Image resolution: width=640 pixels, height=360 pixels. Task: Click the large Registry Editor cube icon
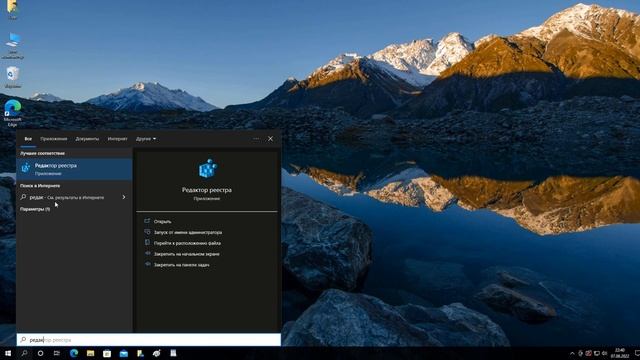click(207, 168)
